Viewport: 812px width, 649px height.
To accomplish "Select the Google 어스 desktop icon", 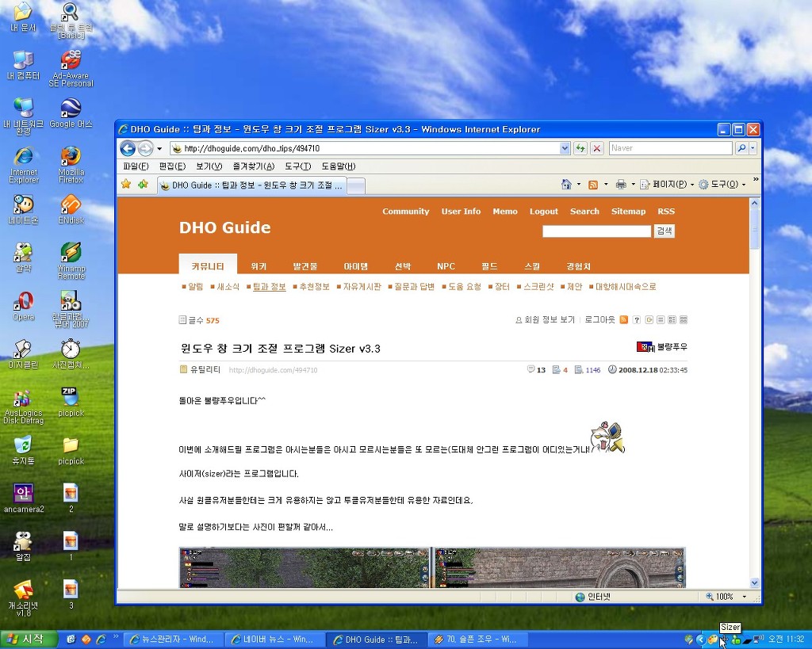I will (71, 113).
